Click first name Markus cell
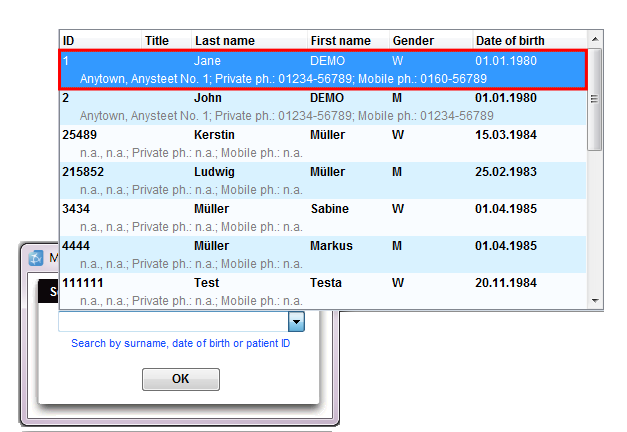This screenshot has height=432, width=627. coord(331,246)
